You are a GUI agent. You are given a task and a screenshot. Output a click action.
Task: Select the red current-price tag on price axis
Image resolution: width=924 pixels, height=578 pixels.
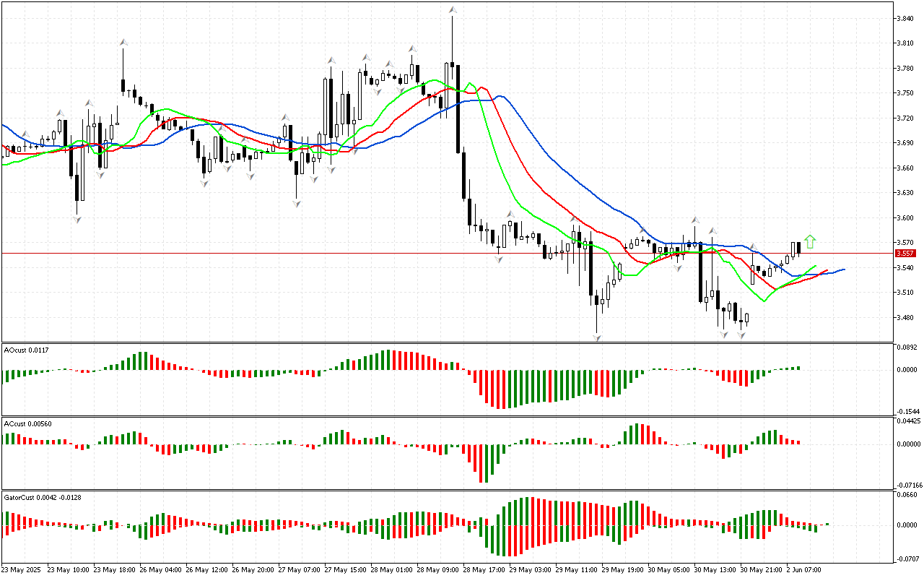(905, 254)
